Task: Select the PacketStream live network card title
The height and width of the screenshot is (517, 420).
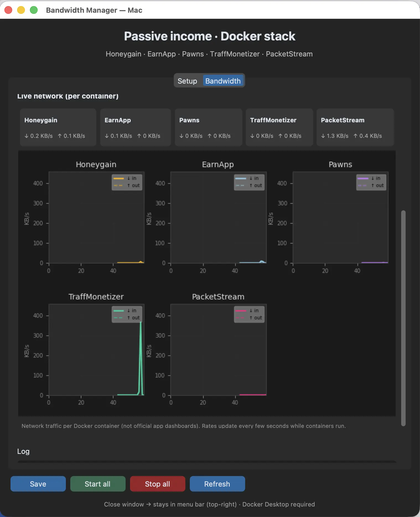Action: coord(343,120)
